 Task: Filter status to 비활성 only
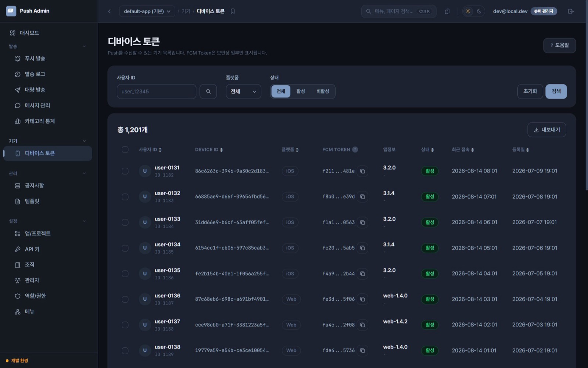tap(323, 92)
